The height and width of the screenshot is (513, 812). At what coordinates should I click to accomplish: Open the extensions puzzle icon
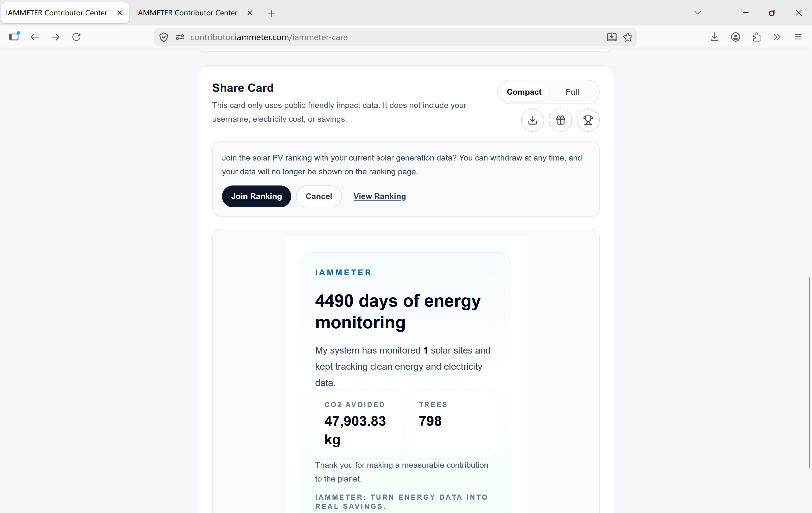756,37
